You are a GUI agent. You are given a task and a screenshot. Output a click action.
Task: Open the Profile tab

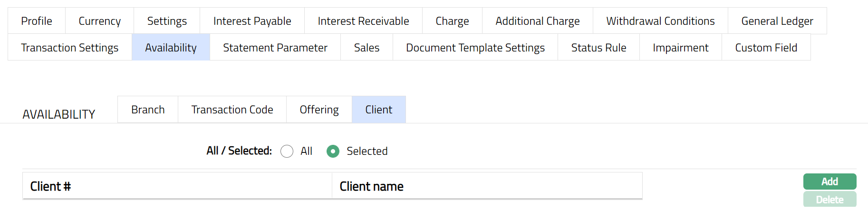tap(37, 21)
